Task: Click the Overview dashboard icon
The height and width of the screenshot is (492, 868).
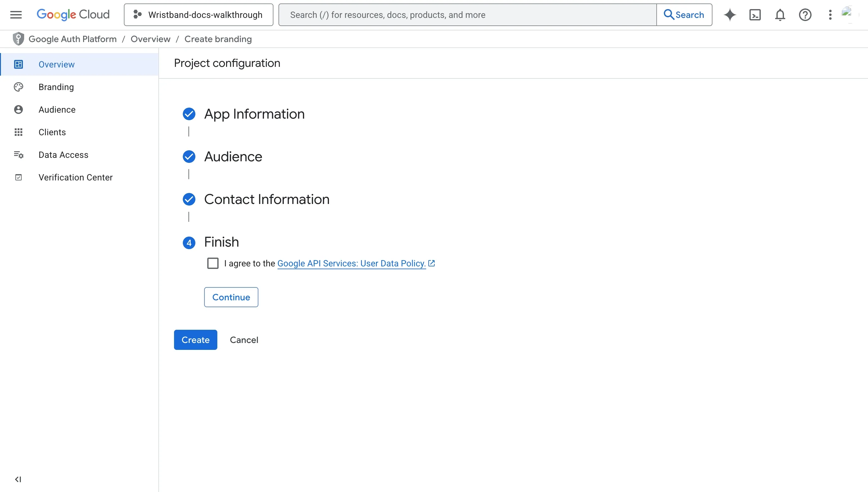Action: pos(19,64)
